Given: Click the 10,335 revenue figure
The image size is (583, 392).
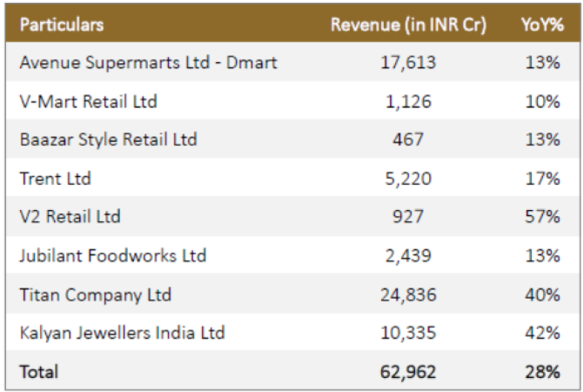Looking at the screenshot, I should tap(408, 333).
